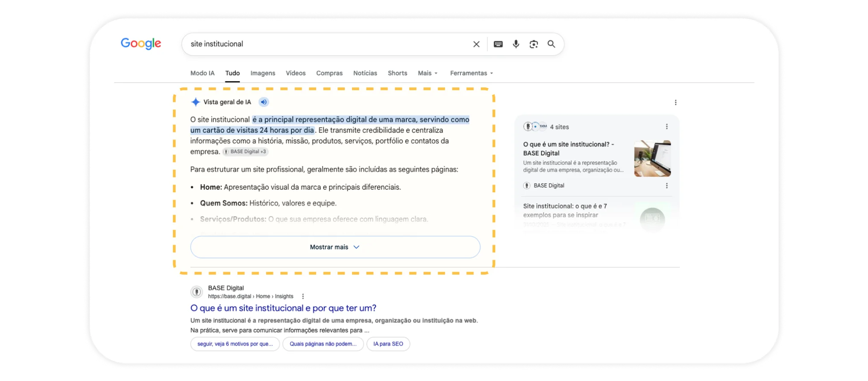Open the on-screen keyboard input tool

tap(498, 44)
